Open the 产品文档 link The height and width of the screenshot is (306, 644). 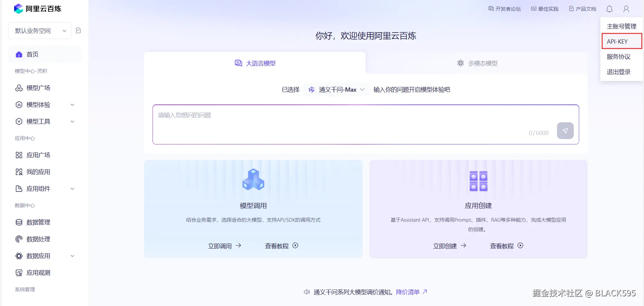(583, 9)
